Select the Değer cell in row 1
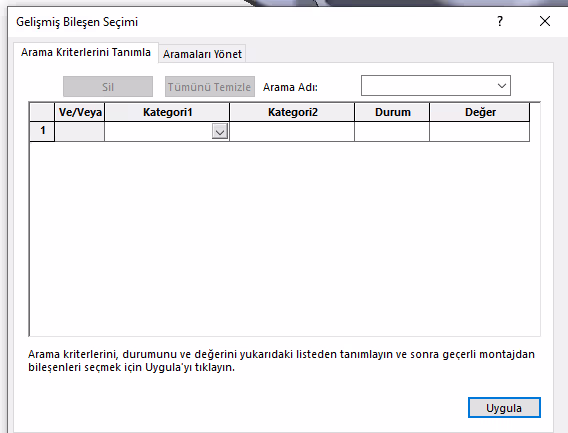Viewport: 568px width, 433px height. [480, 131]
